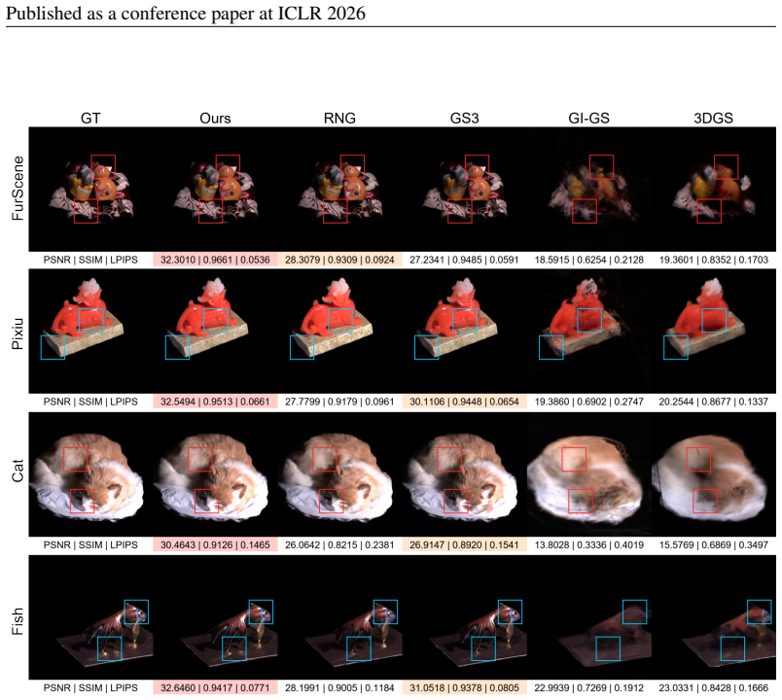
Task: Click metrics '27.2341 | 0.9485 | 0.0591'
Action: tap(464, 260)
